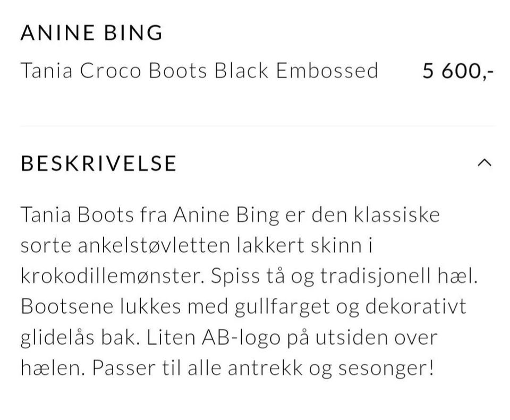Click the 5 600,- price

(x=458, y=71)
